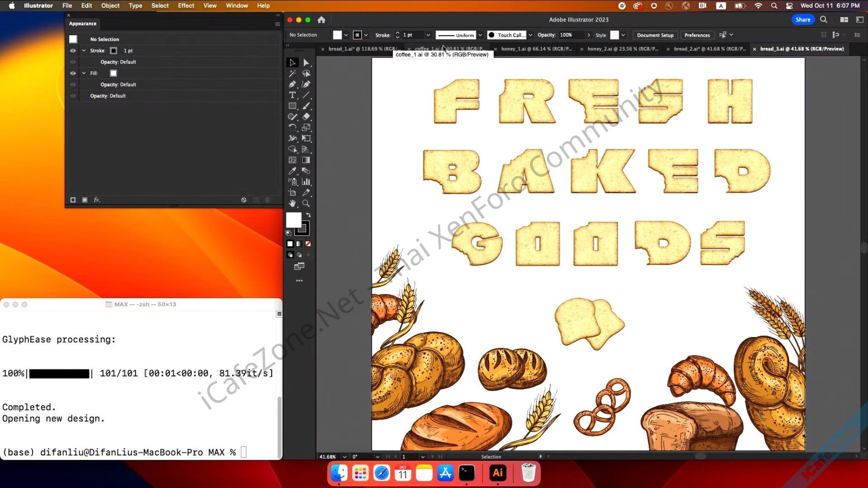The width and height of the screenshot is (868, 488).
Task: Select the Type tool
Action: 292,95
